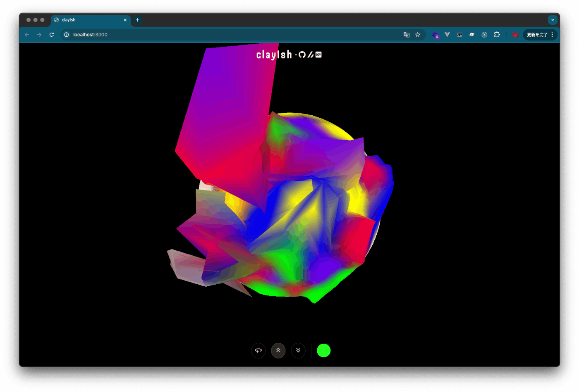Open the Vue devtools extension icon
579x392 pixels.
pos(447,35)
